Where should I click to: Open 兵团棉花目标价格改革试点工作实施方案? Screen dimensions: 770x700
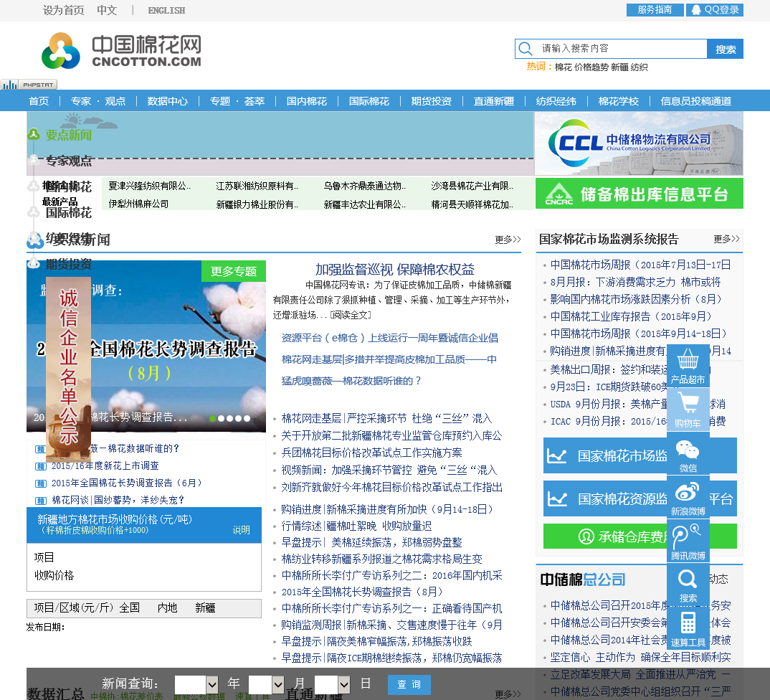pyautogui.click(x=372, y=453)
